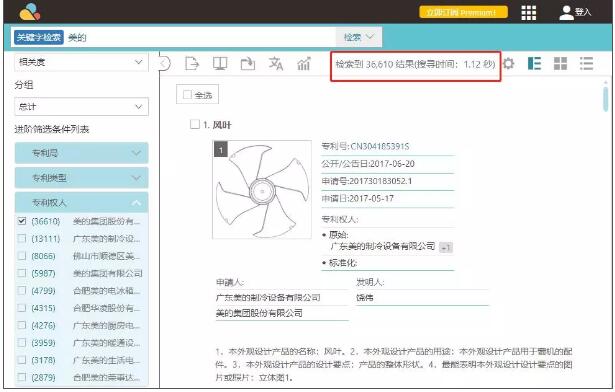The height and width of the screenshot is (392, 615).
Task: Switch to grid view layout icon
Action: click(560, 63)
